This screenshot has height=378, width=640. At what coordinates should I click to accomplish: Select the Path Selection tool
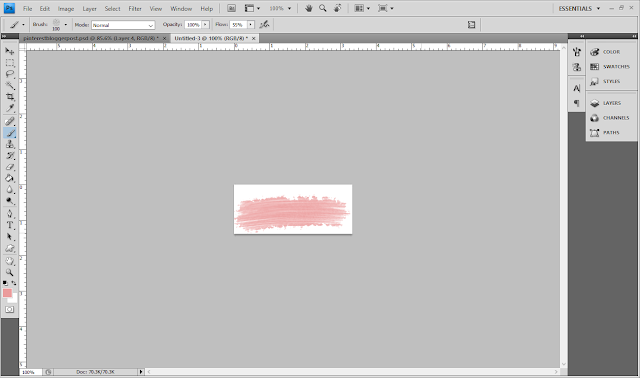(10, 237)
